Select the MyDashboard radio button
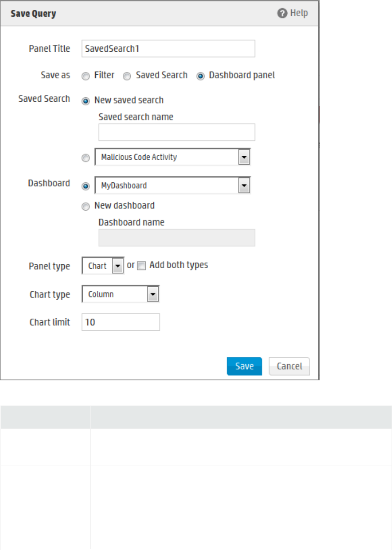Image resolution: width=392 pixels, height=550 pixels. pyautogui.click(x=85, y=185)
